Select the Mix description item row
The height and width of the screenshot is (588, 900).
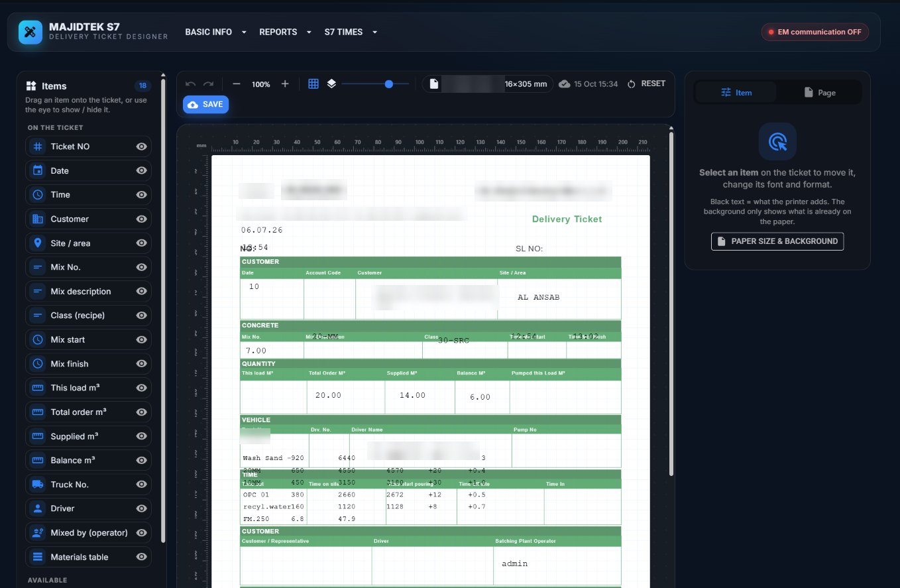pyautogui.click(x=88, y=292)
